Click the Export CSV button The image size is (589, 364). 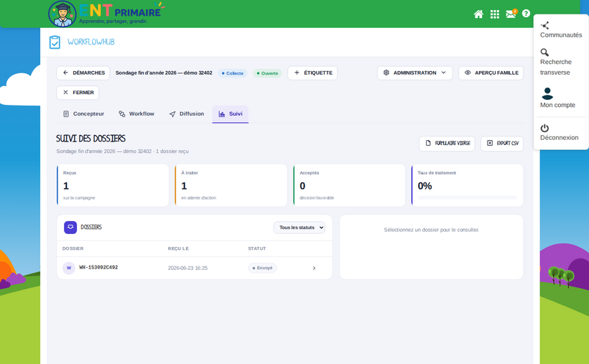coord(502,143)
